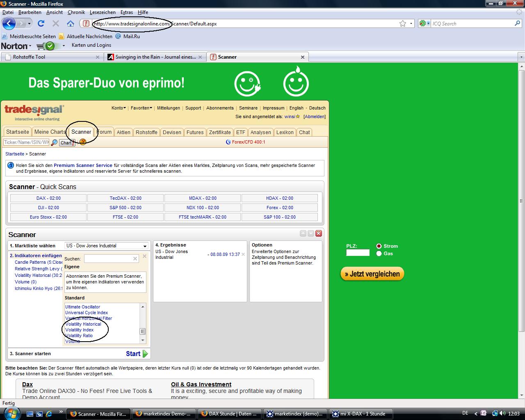Click the indicator list scrollbar down arrow
This screenshot has width=525, height=420.
(x=143, y=340)
